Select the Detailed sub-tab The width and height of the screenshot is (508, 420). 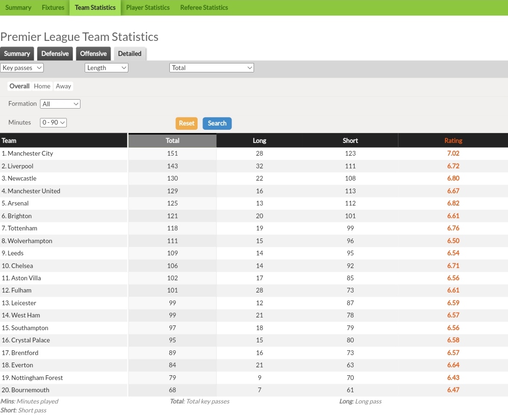point(130,54)
